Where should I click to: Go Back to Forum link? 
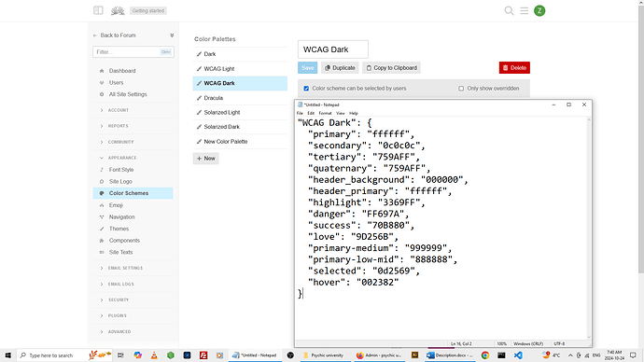pyautogui.click(x=115, y=35)
